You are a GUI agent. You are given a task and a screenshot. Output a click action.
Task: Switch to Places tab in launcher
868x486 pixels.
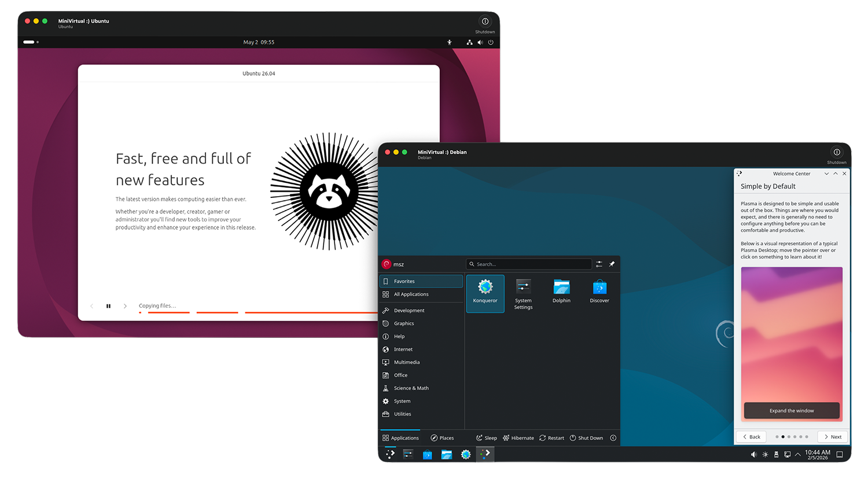442,438
